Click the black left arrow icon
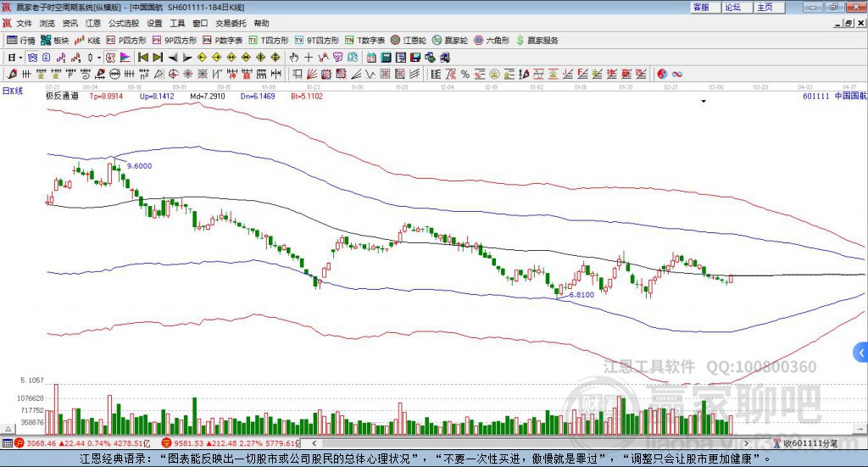The image size is (868, 467). click(173, 58)
